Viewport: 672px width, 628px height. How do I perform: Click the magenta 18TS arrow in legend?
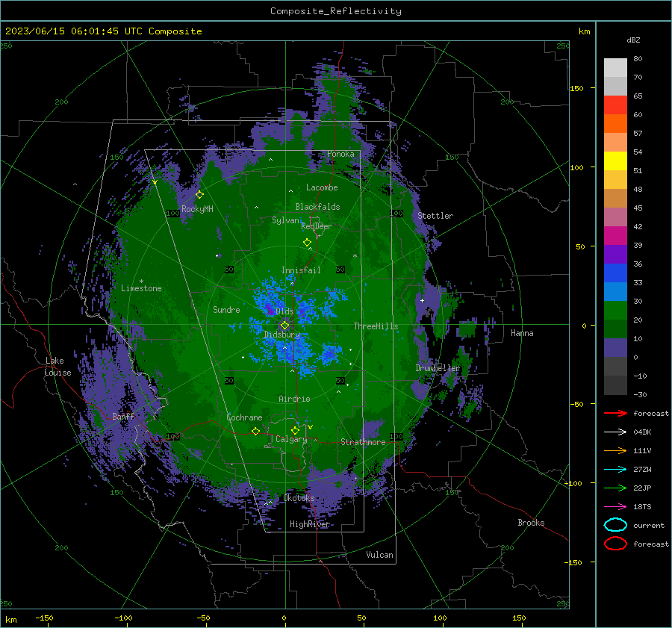[x=615, y=507]
